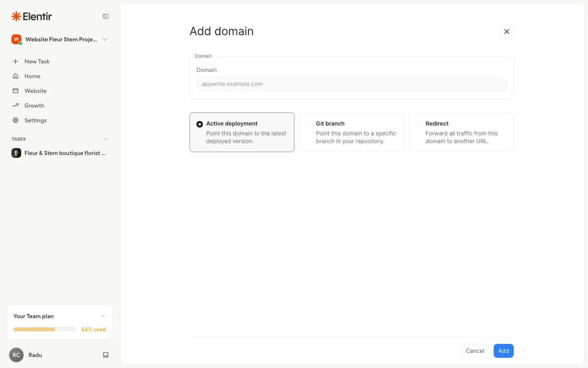Click the orange W project avatar
The image size is (588, 368).
[16, 39]
